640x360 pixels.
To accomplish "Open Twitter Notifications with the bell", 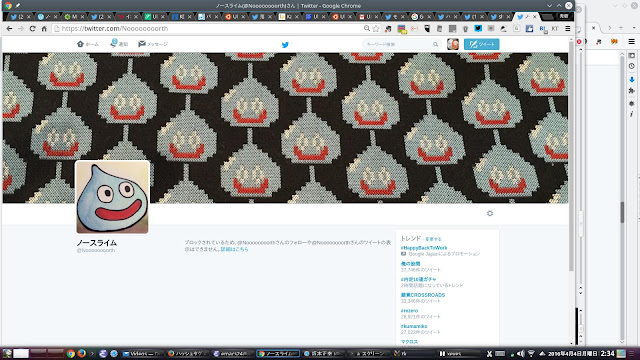I will pyautogui.click(x=119, y=44).
